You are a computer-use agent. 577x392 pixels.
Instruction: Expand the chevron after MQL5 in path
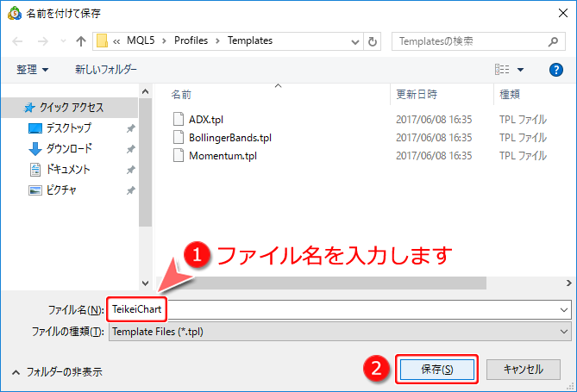coord(164,40)
